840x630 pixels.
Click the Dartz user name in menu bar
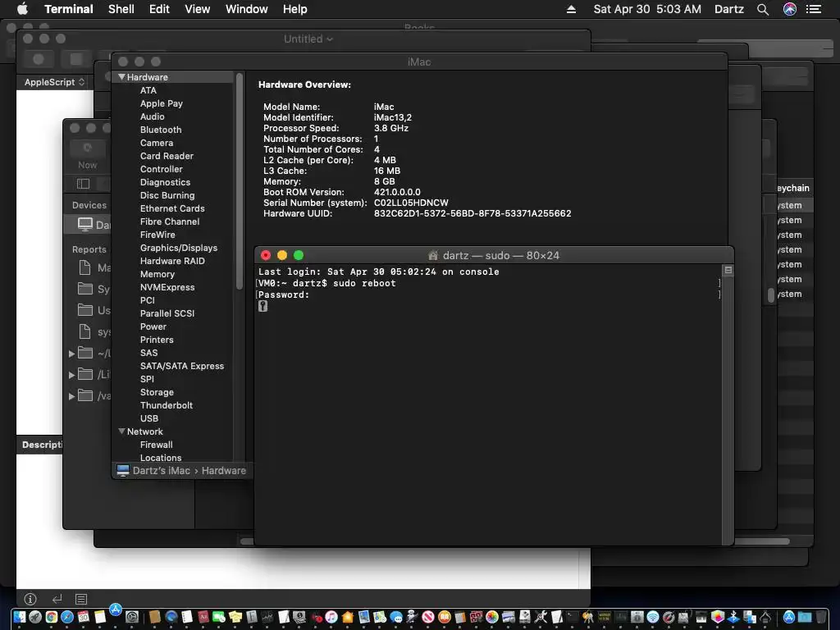coord(729,9)
